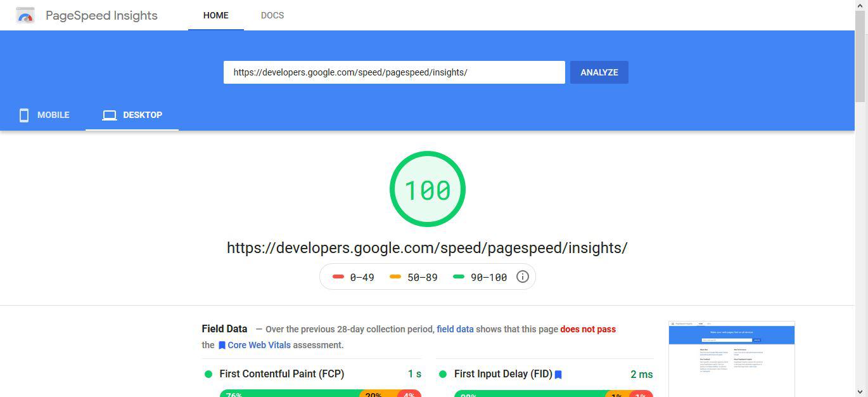Image resolution: width=868 pixels, height=397 pixels.
Task: Click the red 4% segment of the FCP bar
Action: [409, 393]
